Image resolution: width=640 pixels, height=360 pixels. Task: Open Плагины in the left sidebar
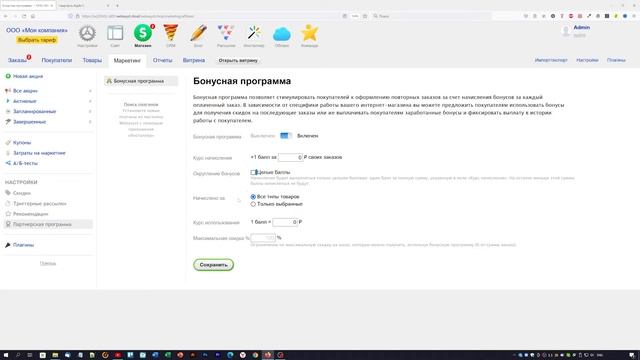(x=23, y=245)
